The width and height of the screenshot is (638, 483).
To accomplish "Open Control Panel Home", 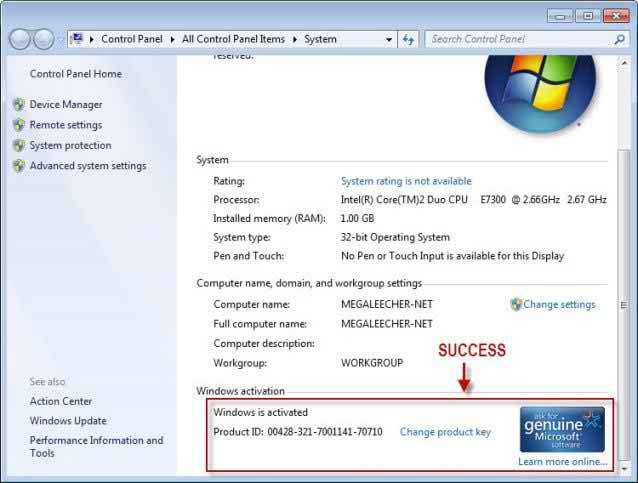I will pyautogui.click(x=76, y=74).
